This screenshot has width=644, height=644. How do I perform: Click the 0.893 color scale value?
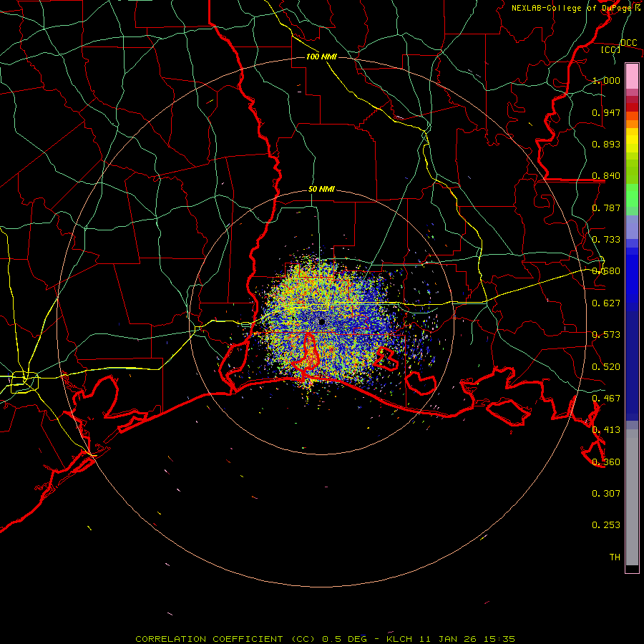click(x=606, y=144)
